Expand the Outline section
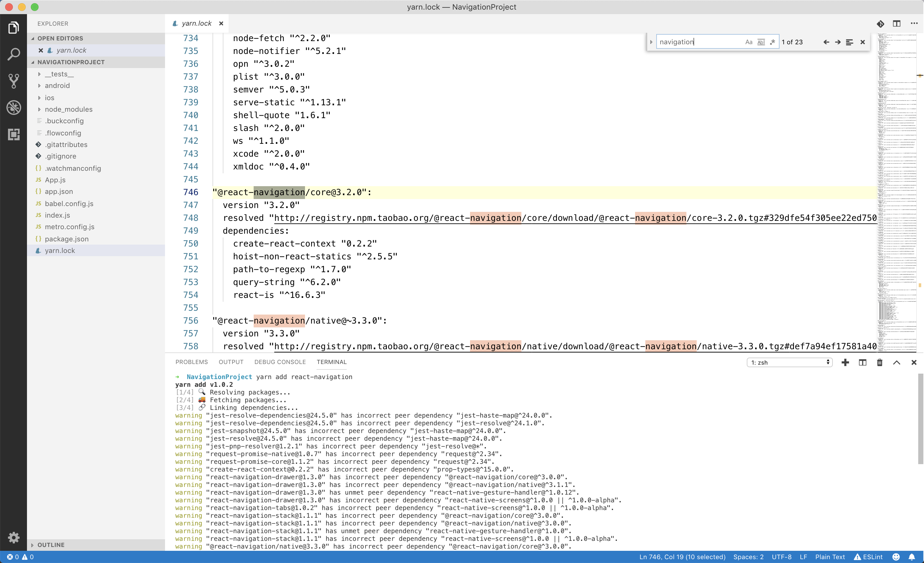 (x=96, y=545)
